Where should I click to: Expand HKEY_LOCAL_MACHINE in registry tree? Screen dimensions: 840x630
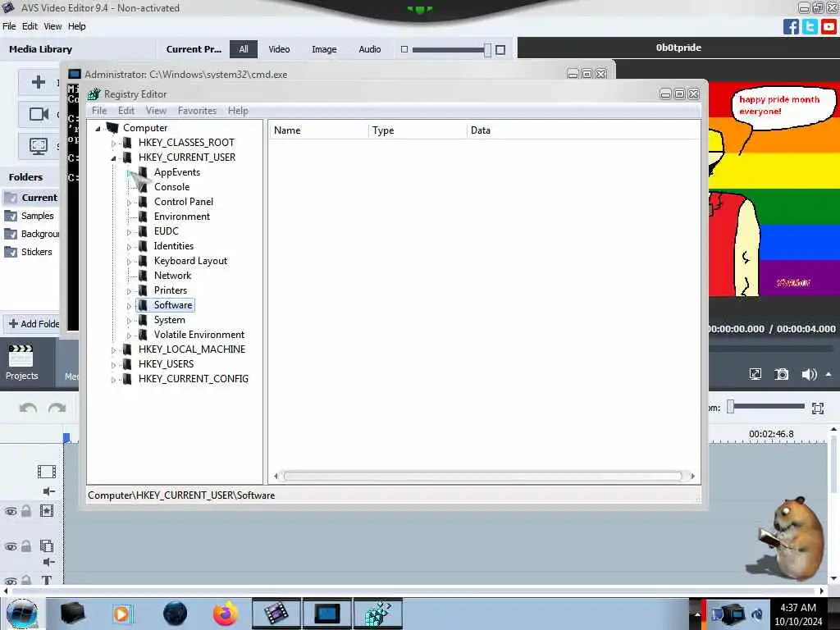click(x=113, y=349)
